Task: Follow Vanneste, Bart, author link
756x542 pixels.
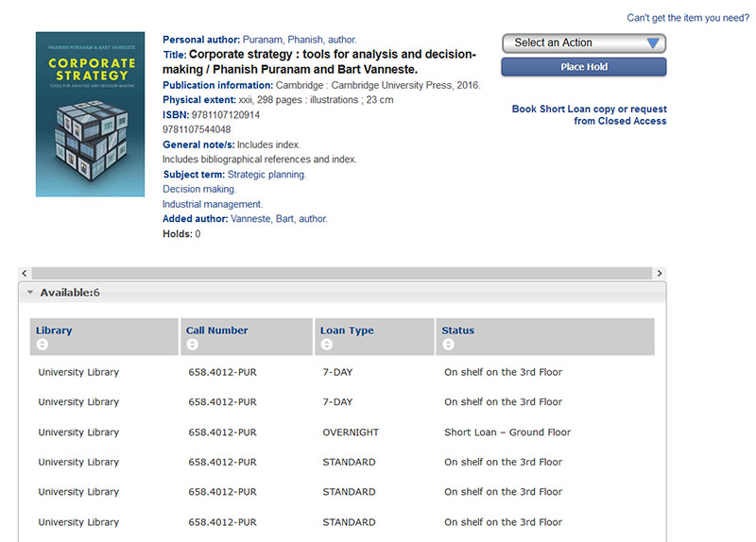Action: coord(279,219)
